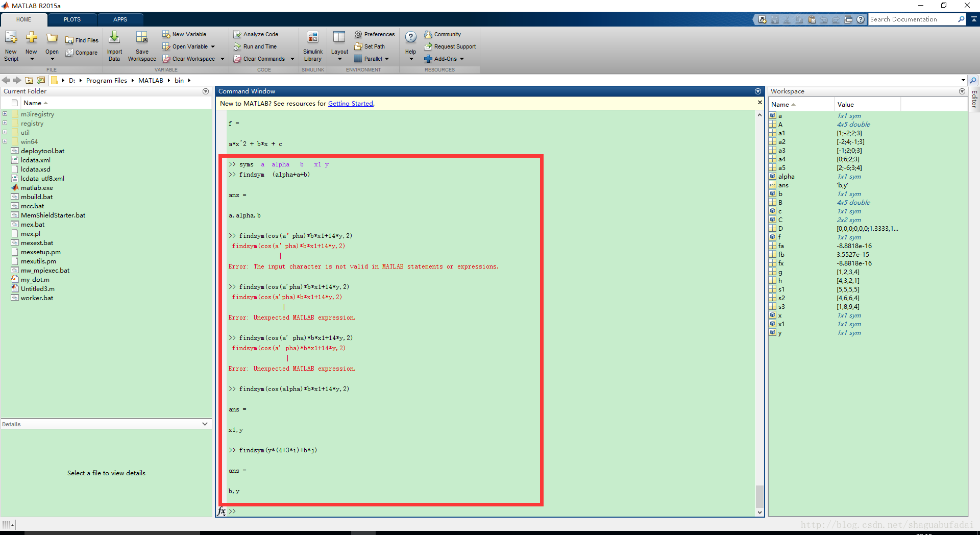
Task: Switch to the HOME tab
Action: pyautogui.click(x=23, y=19)
